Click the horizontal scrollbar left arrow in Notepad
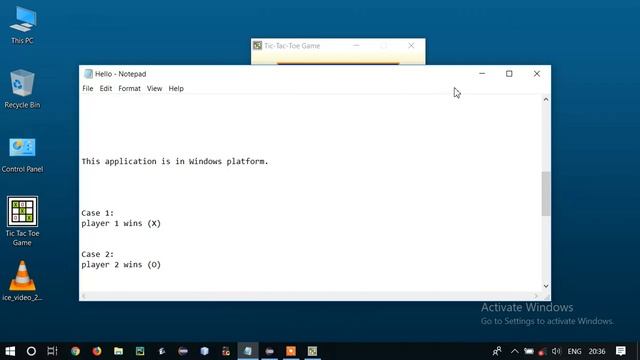 tap(84, 296)
